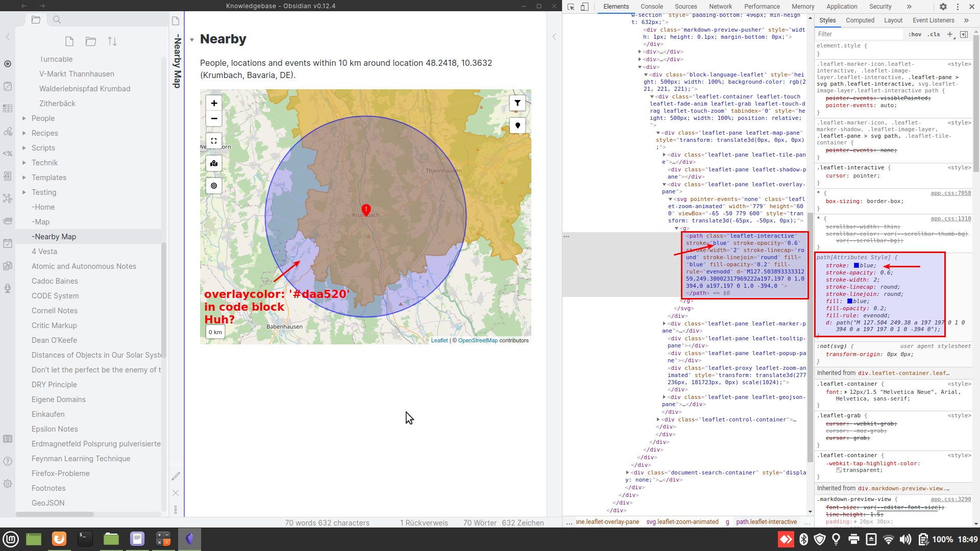Collapse the Nearby heading with its arrow
Viewport: 980px width, 551px height.
[192, 39]
